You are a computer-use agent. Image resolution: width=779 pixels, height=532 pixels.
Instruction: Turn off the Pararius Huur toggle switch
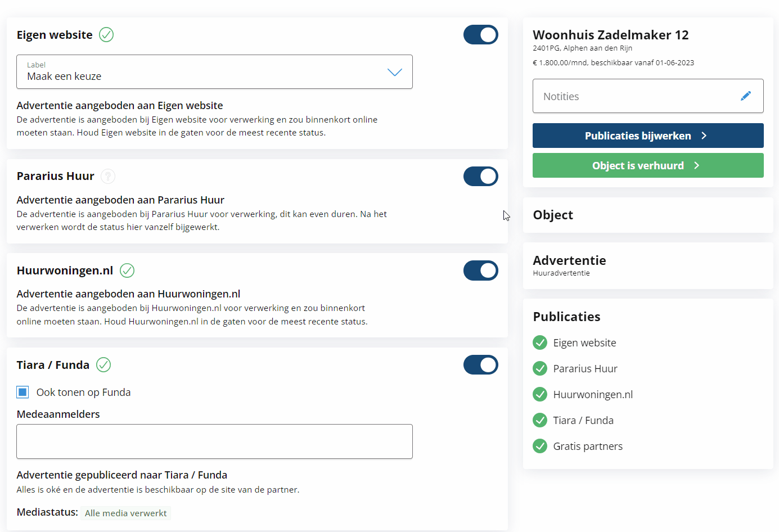click(x=481, y=177)
